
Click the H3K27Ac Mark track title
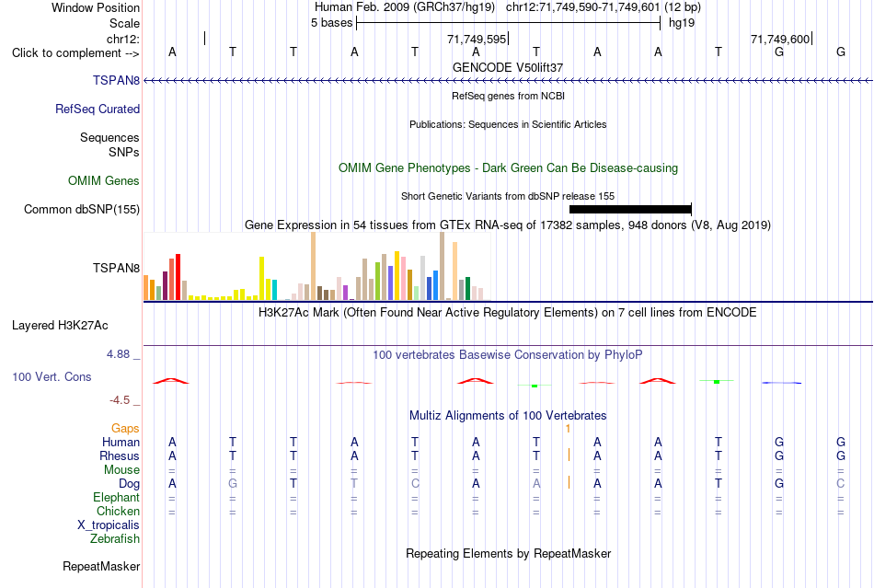[508, 312]
